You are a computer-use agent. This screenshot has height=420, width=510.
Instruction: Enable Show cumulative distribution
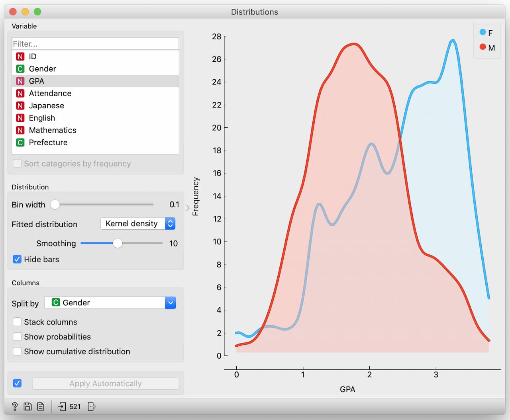tap(17, 351)
